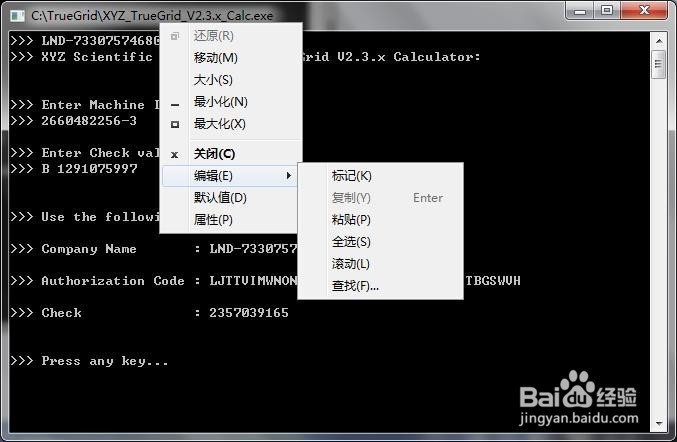Image resolution: width=677 pixels, height=442 pixels.
Task: Click the maximize square icon in menu
Action: (x=175, y=124)
